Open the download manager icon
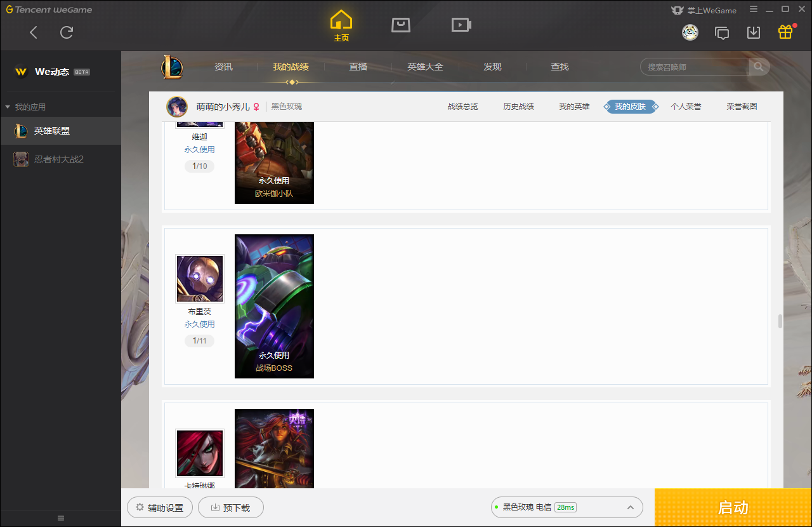 point(754,32)
